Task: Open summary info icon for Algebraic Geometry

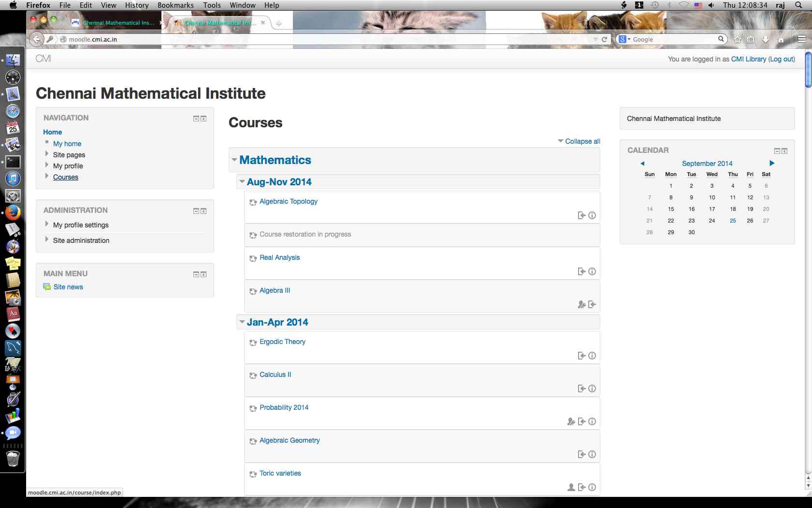Action: point(592,454)
